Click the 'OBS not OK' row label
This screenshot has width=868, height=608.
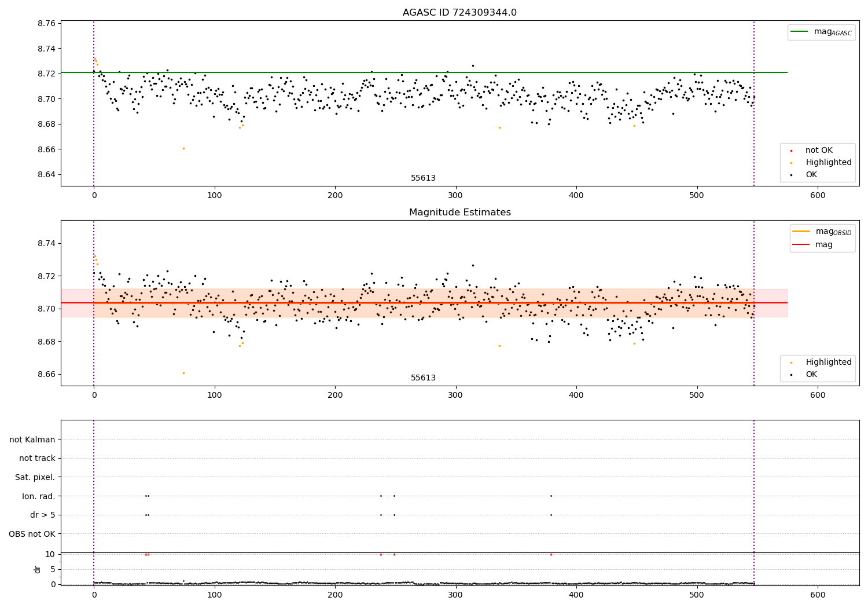click(x=32, y=534)
